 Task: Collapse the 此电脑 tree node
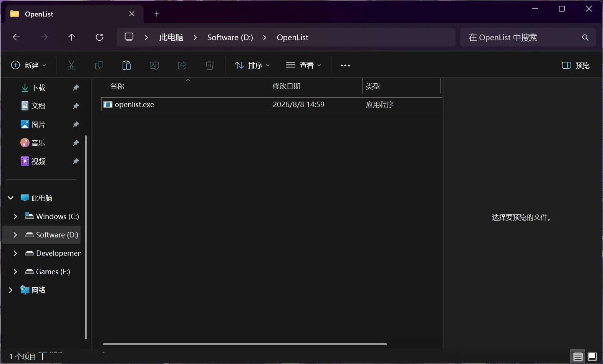(11, 198)
